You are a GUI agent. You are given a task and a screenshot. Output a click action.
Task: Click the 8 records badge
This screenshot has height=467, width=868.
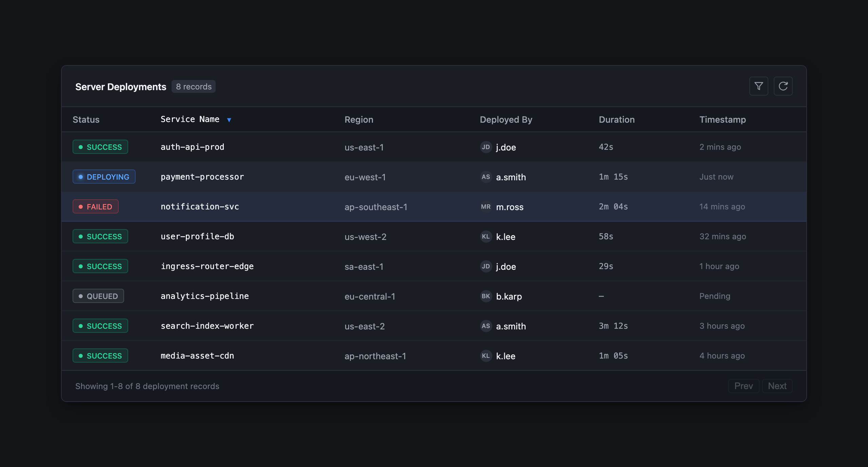coord(194,87)
